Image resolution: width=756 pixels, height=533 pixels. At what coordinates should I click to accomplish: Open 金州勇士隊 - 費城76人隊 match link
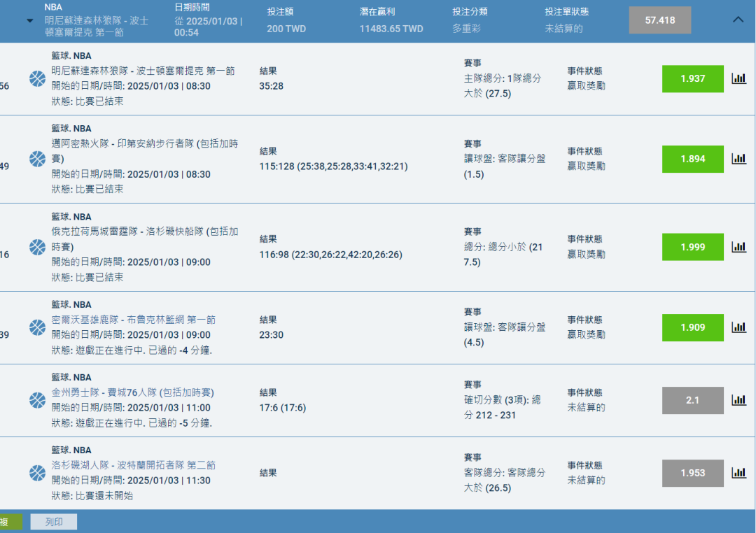[x=132, y=392]
